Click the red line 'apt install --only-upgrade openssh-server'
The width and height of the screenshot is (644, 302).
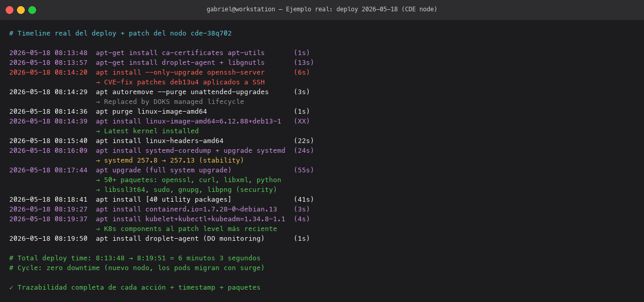tap(180, 73)
